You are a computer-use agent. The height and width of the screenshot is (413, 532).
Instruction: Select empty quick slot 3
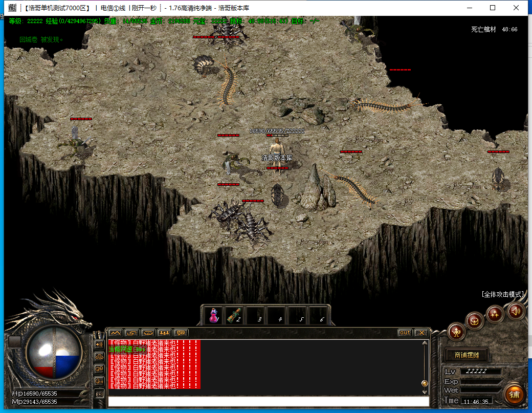(x=255, y=315)
